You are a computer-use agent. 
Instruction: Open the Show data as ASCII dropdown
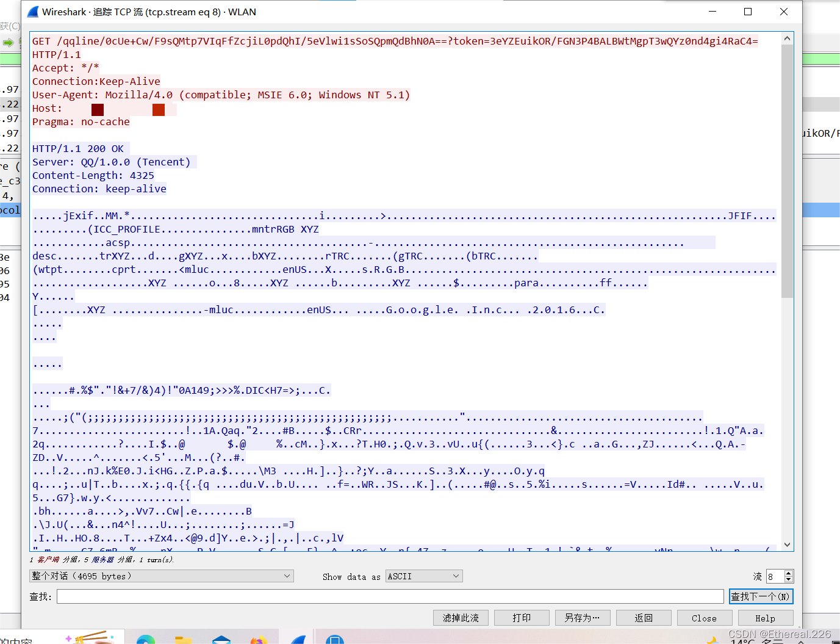[424, 576]
